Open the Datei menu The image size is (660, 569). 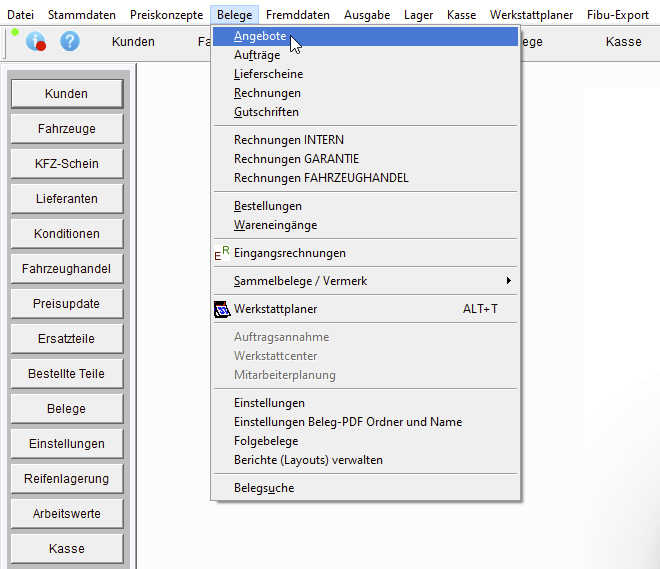[21, 15]
